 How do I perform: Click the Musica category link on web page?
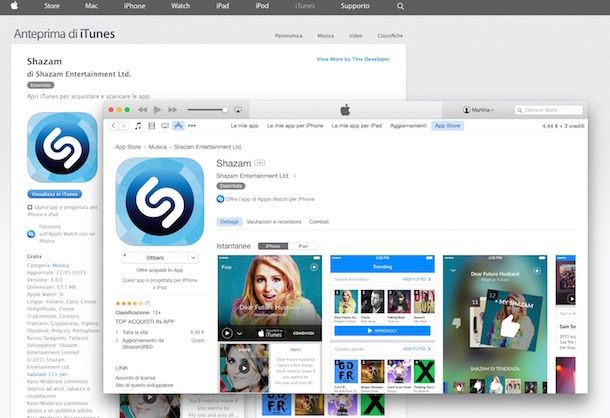tap(61, 265)
